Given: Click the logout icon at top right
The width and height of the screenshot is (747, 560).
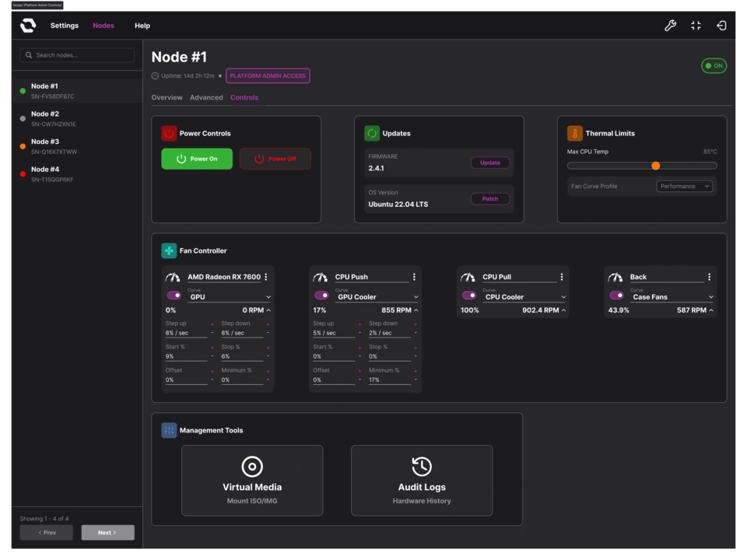Looking at the screenshot, I should (721, 25).
